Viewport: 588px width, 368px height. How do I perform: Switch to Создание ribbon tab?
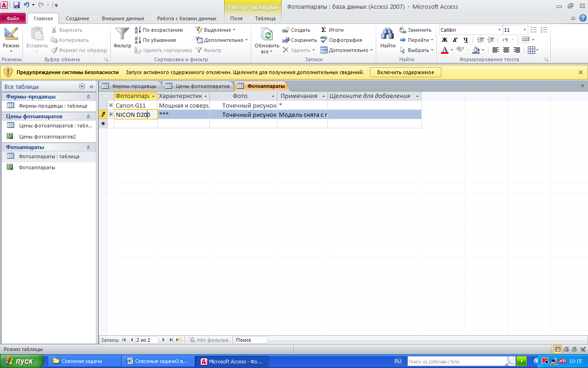click(x=77, y=18)
